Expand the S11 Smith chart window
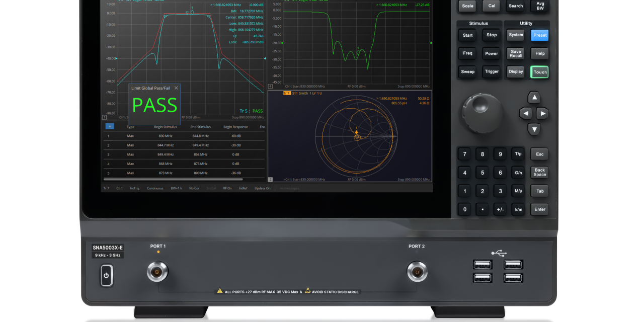This screenshot has width=644, height=322. pyautogui.click(x=270, y=179)
